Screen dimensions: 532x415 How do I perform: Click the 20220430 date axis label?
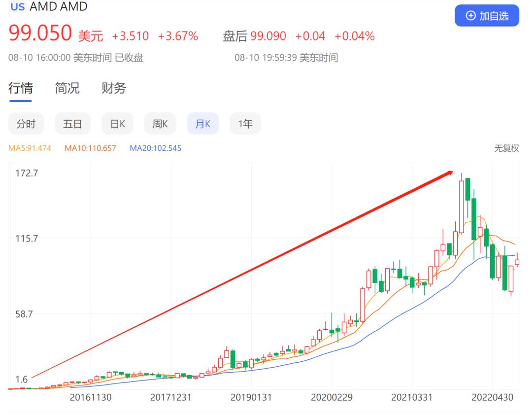coord(492,397)
